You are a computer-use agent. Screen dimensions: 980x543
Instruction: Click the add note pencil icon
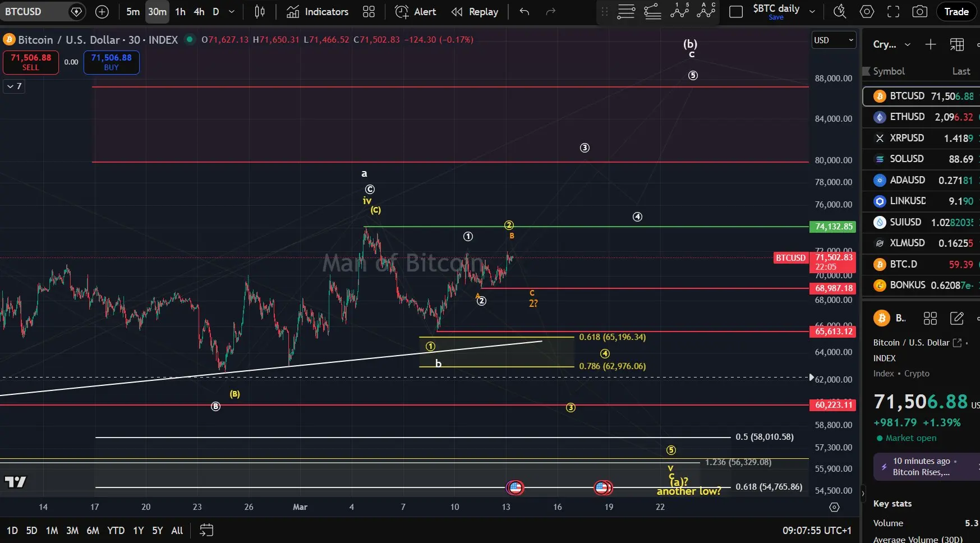tap(956, 319)
